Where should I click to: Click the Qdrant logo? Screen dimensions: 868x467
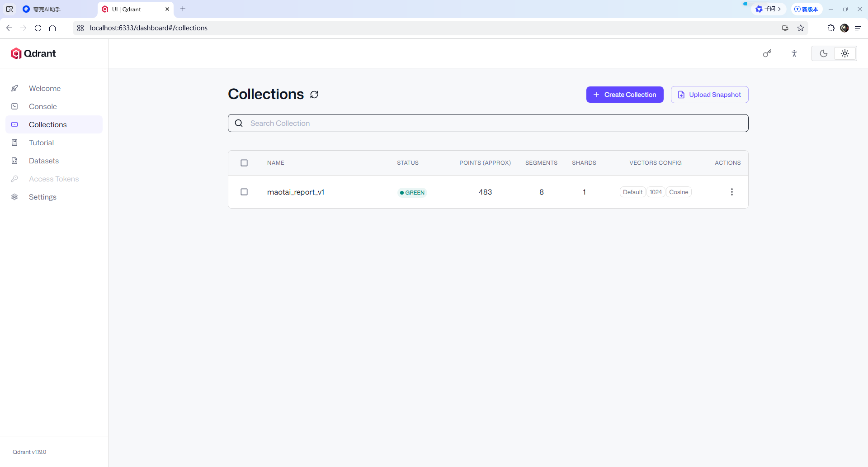[x=33, y=53]
